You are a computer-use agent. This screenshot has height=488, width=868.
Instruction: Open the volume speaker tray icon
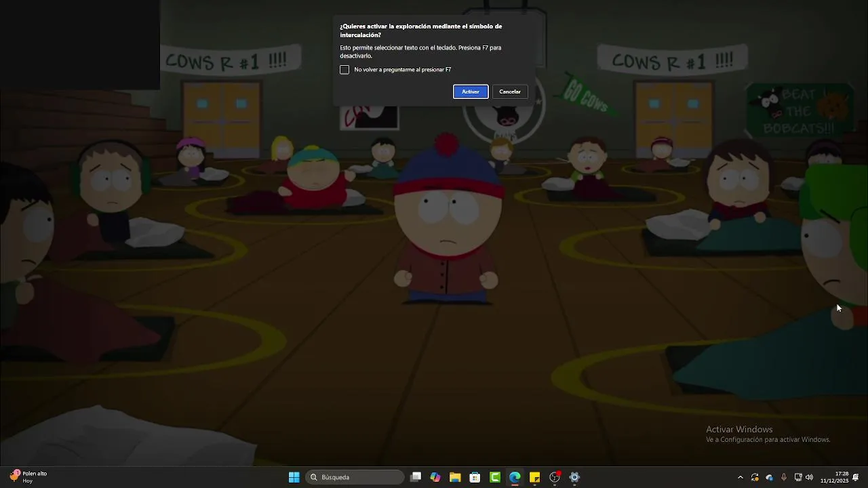pos(809,477)
